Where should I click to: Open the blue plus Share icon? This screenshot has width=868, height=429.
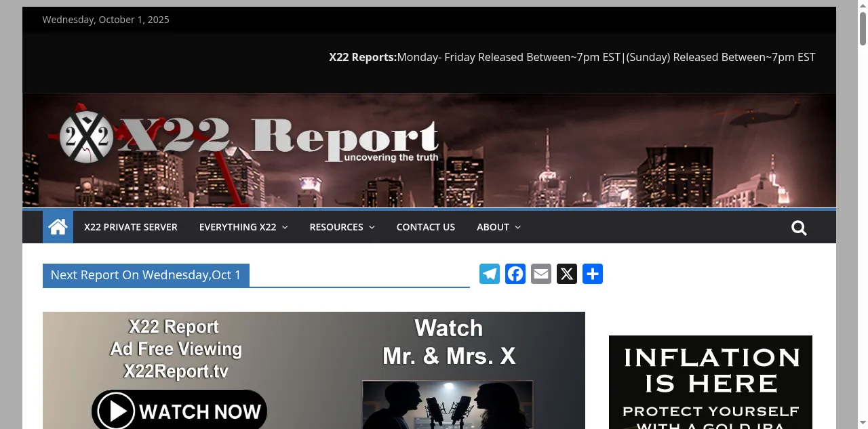point(593,274)
